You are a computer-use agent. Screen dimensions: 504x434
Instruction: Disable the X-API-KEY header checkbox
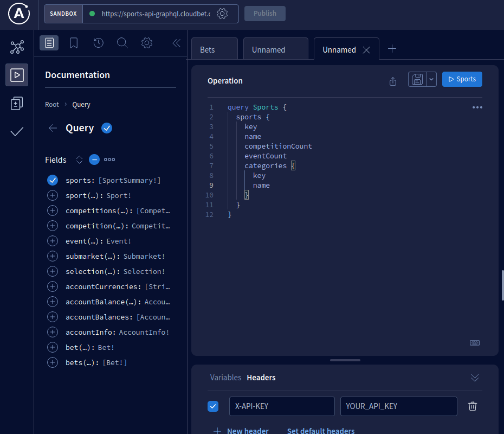point(213,406)
